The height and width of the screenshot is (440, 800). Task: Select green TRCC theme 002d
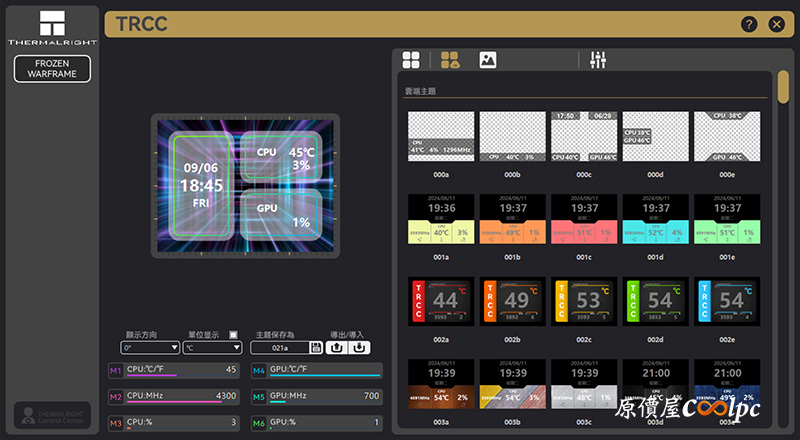tap(656, 301)
